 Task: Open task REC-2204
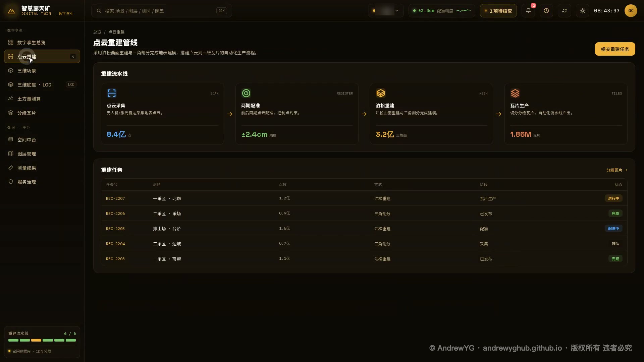click(x=115, y=244)
